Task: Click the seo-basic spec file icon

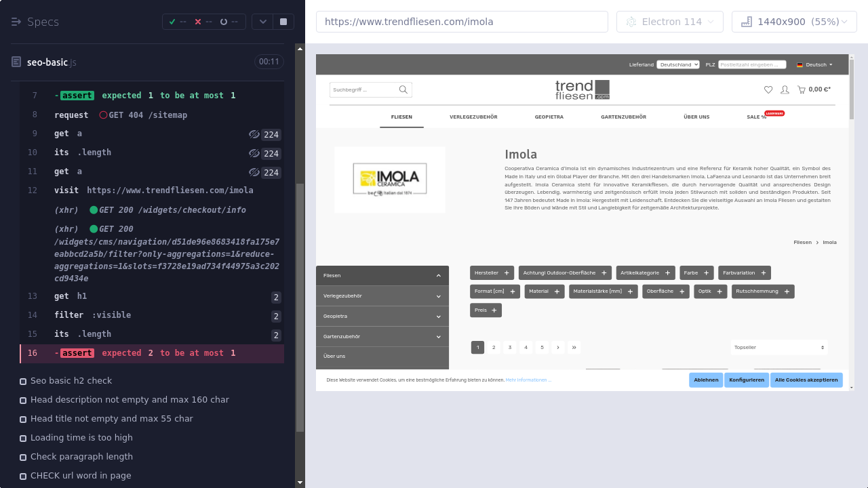Action: (16, 62)
